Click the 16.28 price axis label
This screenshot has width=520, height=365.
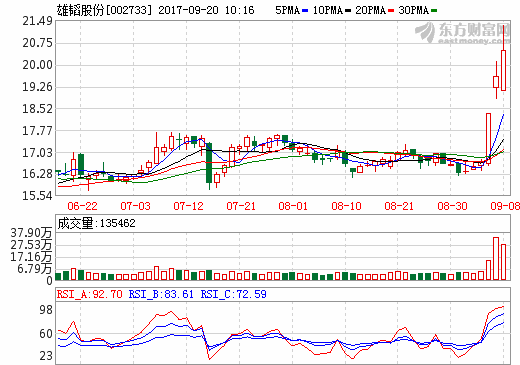click(37, 174)
